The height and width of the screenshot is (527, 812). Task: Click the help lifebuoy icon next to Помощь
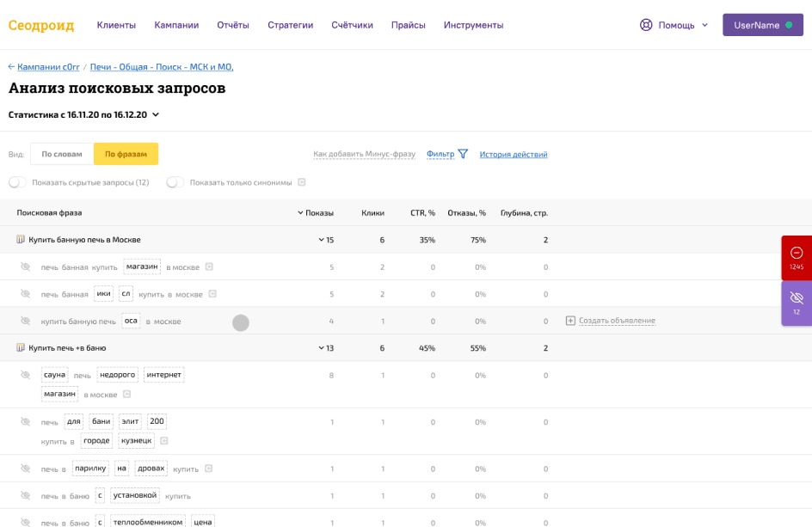tap(646, 25)
